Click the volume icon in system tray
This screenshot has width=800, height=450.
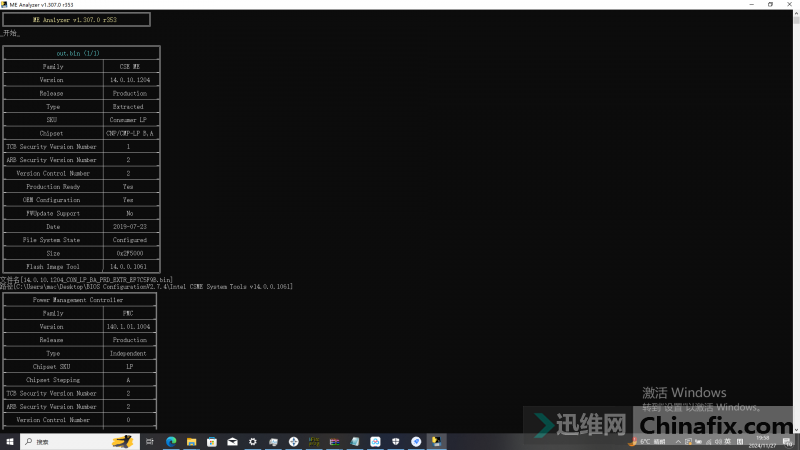pos(718,442)
